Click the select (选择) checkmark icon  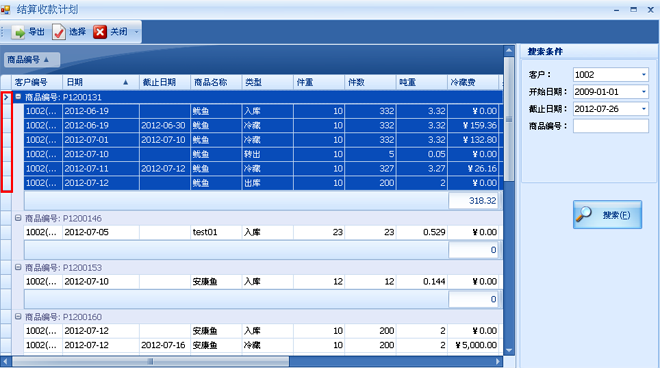(x=59, y=32)
